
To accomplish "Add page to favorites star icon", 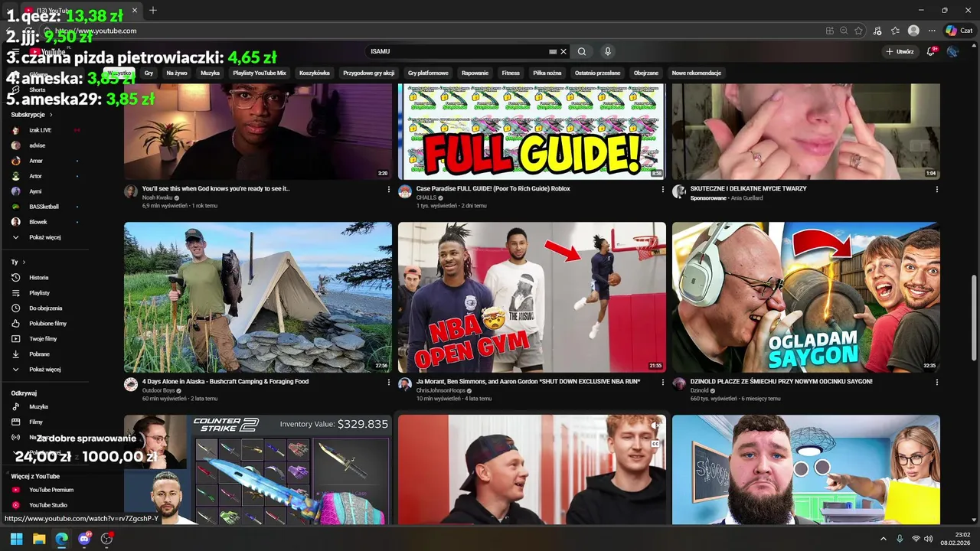I will tap(859, 31).
